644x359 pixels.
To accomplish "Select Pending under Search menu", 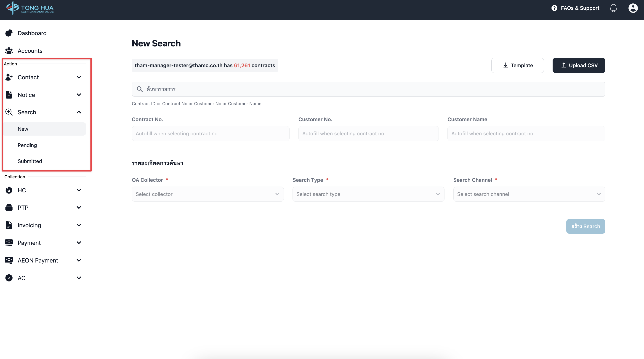I will (27, 145).
